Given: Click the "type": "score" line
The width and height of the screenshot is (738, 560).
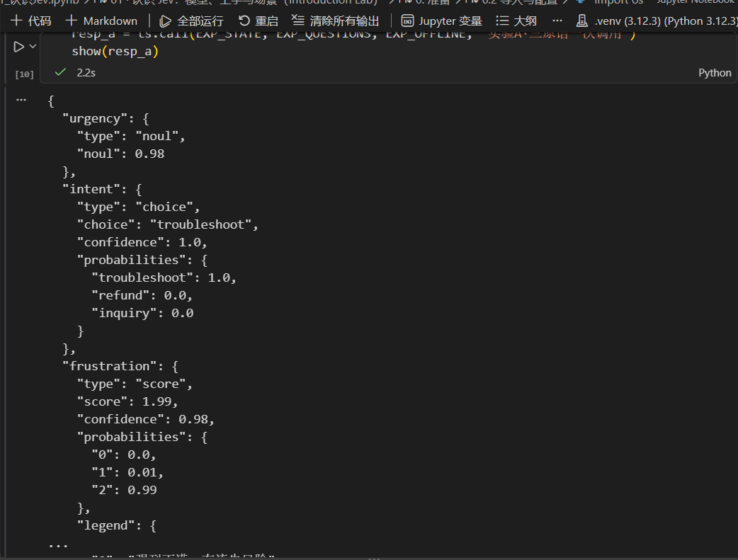Looking at the screenshot, I should tap(135, 384).
